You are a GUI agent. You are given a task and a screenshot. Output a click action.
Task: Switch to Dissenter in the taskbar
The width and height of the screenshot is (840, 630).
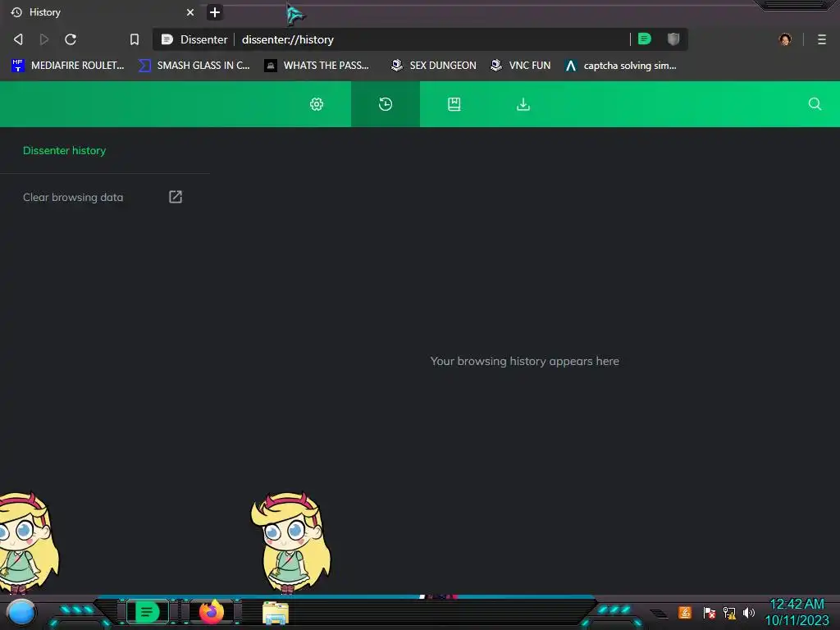pos(148,612)
